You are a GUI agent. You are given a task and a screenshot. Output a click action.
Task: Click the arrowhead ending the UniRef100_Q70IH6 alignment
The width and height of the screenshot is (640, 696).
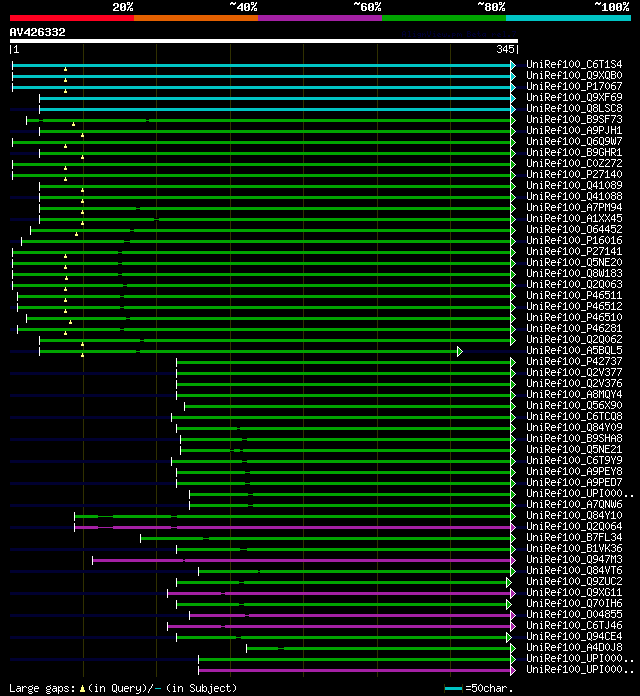tap(509, 605)
